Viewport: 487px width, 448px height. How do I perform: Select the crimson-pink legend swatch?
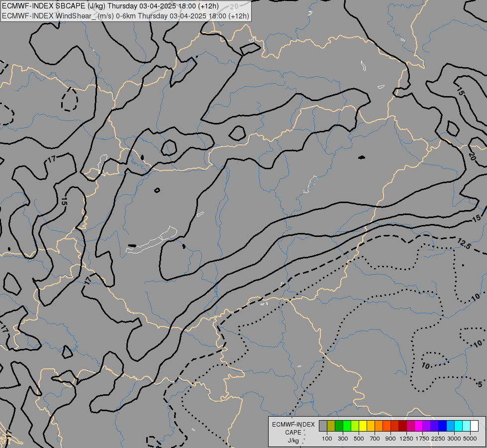[x=410, y=426]
